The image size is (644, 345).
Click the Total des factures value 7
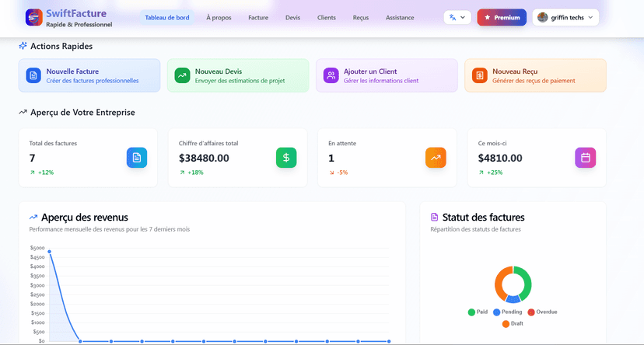[32, 158]
